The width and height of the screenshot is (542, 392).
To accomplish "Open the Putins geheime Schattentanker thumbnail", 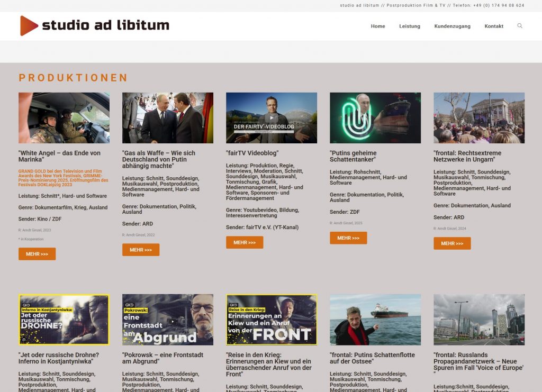I will click(x=375, y=118).
